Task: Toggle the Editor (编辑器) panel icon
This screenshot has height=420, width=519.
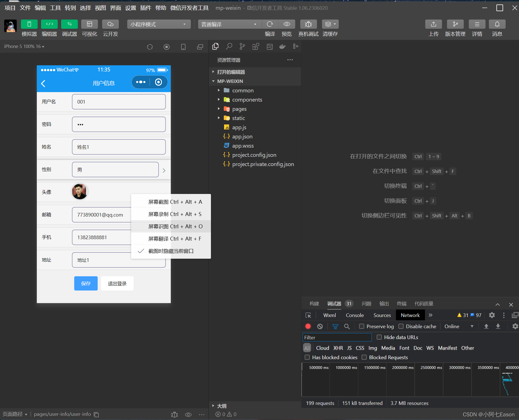Action: point(49,24)
